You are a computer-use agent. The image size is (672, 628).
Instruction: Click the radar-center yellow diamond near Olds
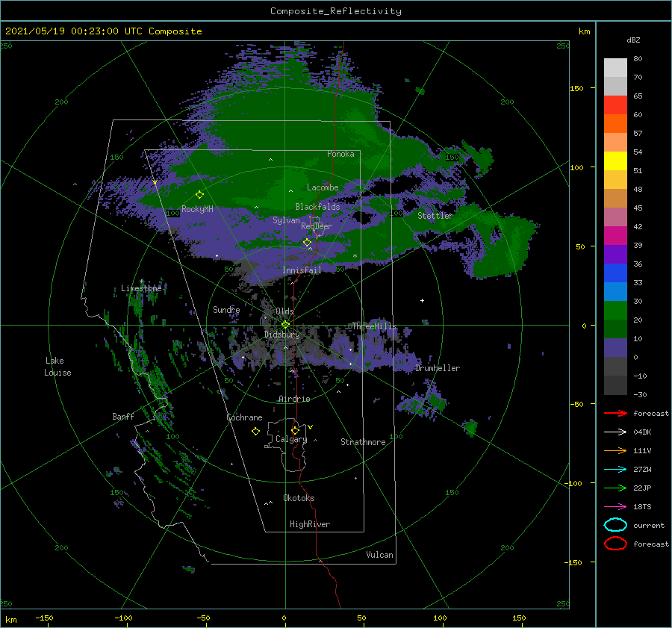coord(285,325)
